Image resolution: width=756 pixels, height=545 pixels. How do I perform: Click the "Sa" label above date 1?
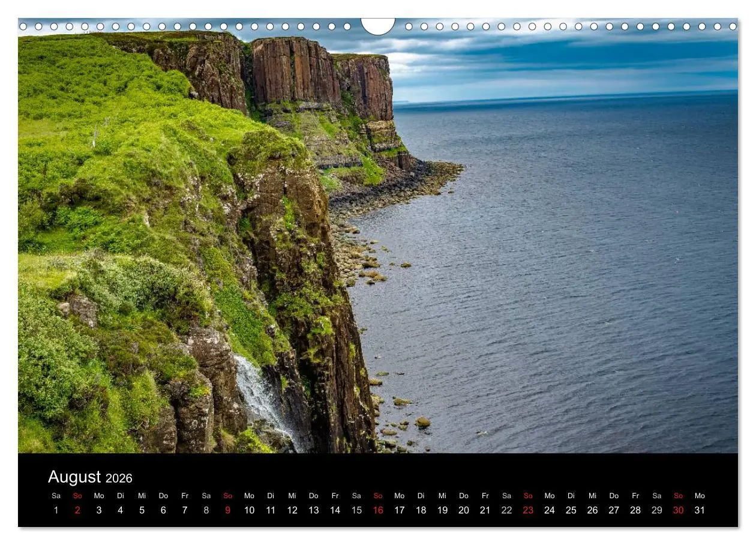(56, 496)
